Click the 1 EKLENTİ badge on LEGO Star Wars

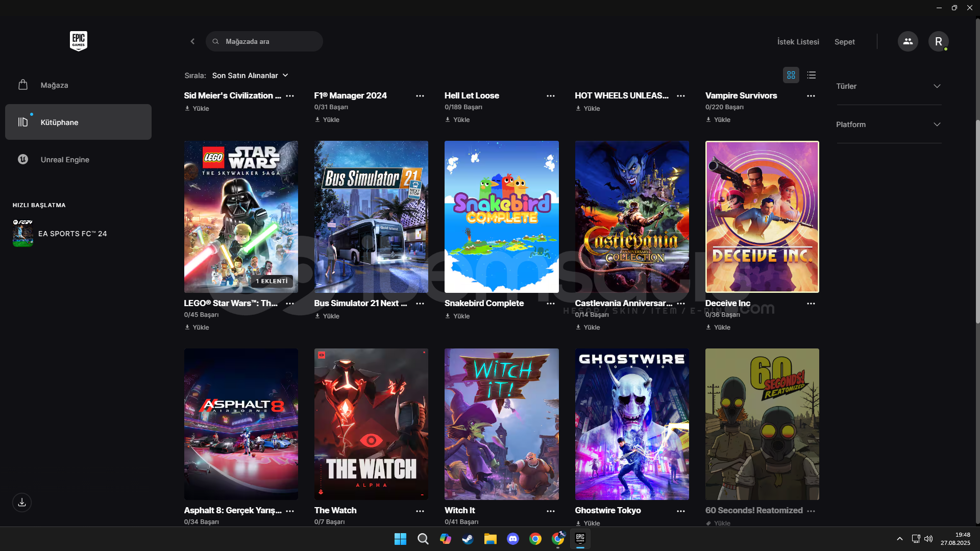click(x=272, y=281)
